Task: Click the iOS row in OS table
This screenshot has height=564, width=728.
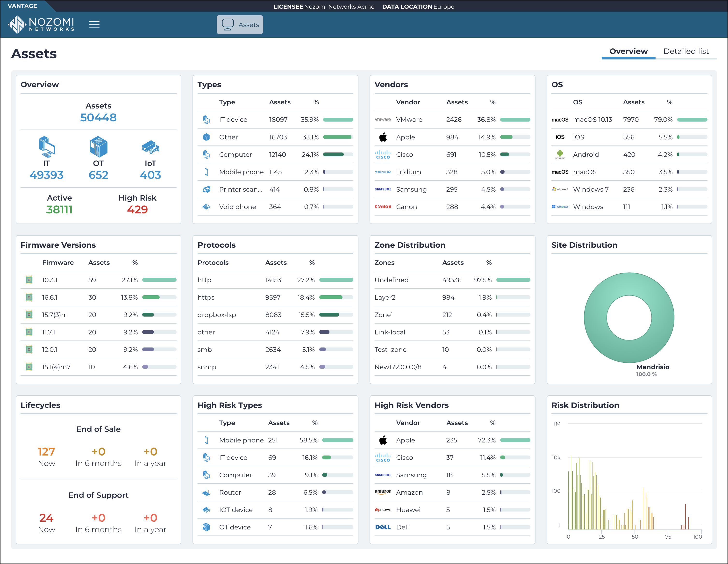Action: point(629,137)
